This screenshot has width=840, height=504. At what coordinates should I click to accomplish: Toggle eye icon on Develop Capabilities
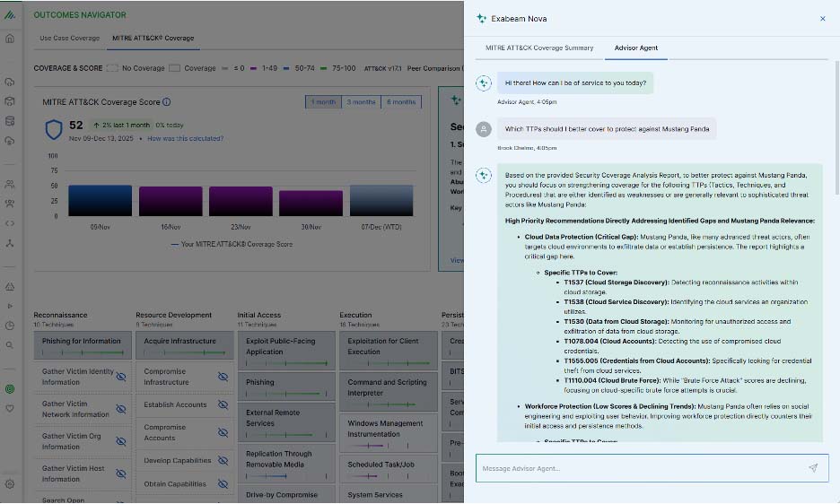click(223, 460)
